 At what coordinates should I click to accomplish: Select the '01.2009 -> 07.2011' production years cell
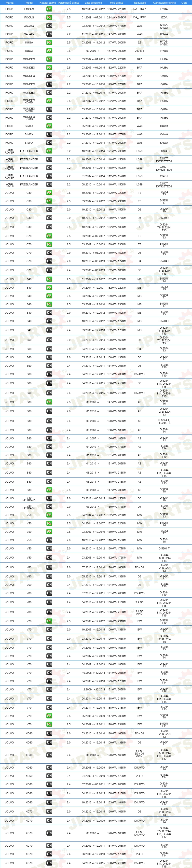point(93,17)
